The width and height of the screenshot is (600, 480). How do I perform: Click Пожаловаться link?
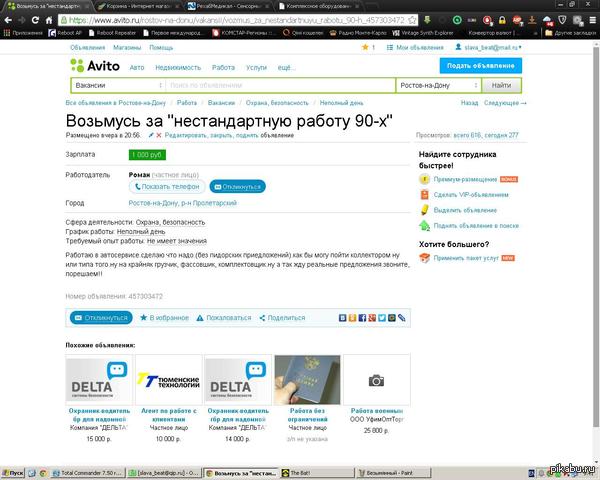click(x=224, y=318)
